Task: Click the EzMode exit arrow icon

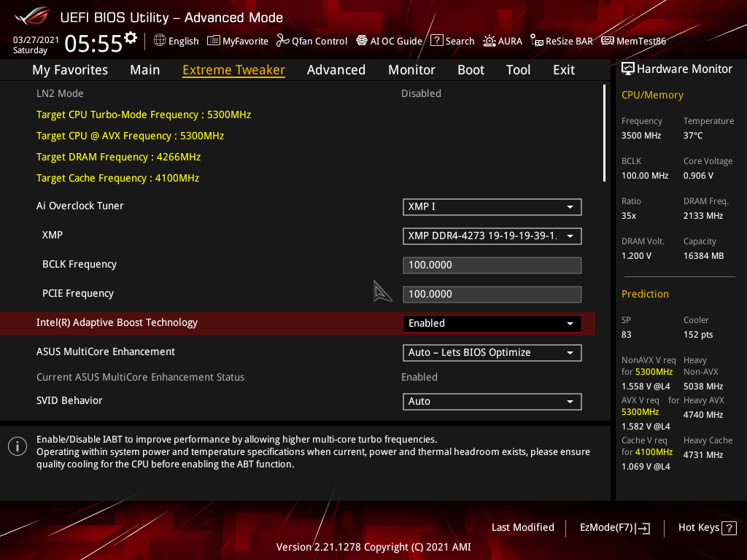Action: coord(643,528)
